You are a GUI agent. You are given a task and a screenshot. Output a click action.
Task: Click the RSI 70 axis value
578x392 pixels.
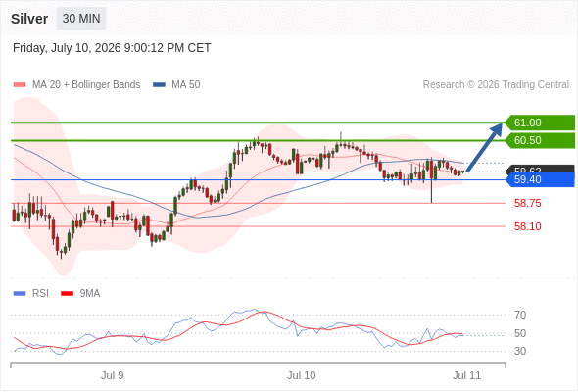pos(520,315)
